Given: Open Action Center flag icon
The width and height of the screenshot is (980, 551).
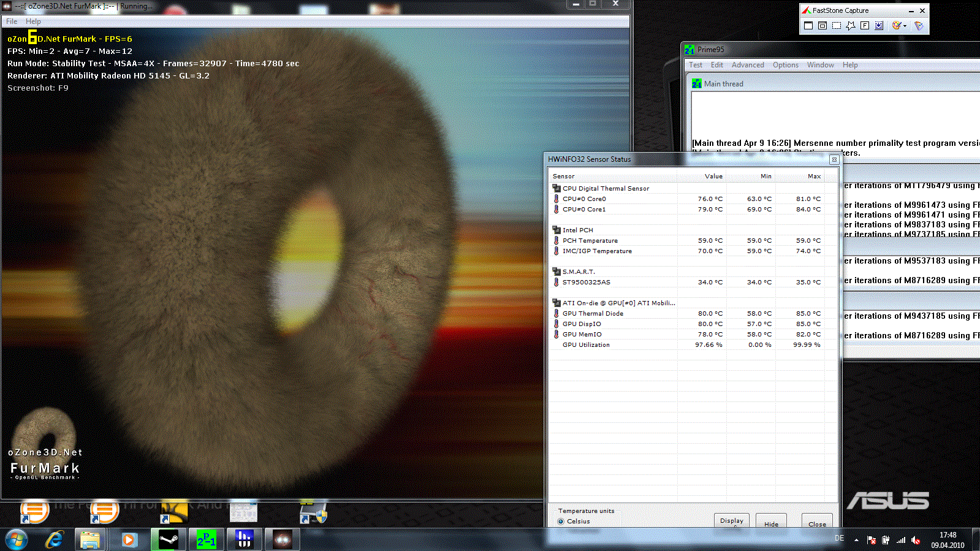Looking at the screenshot, I should tap(872, 540).
